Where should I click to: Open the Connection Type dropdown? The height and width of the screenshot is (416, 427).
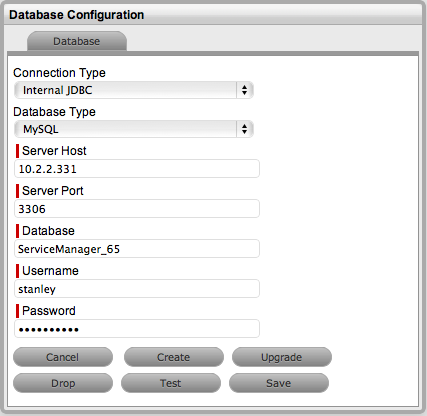134,90
